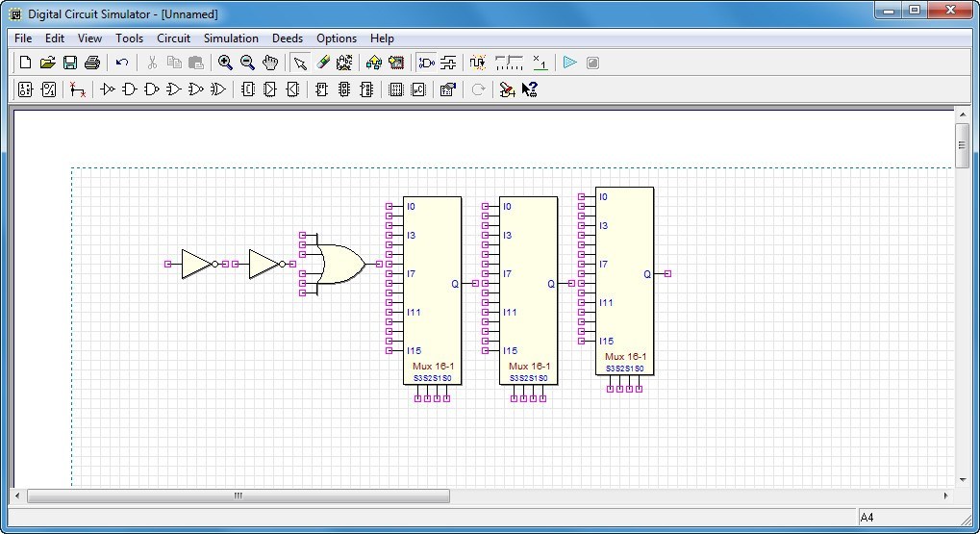980x534 pixels.
Task: Click the vertical scrollbar down arrow
Action: 962,480
